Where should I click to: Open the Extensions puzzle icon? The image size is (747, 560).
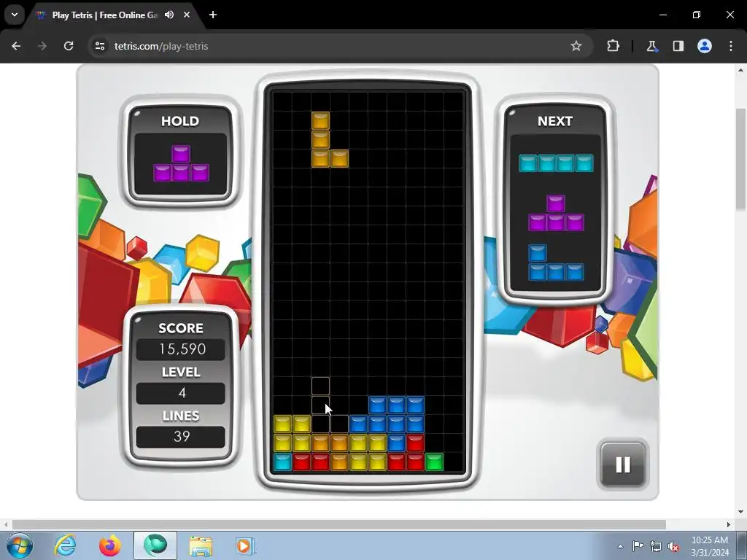click(x=613, y=46)
